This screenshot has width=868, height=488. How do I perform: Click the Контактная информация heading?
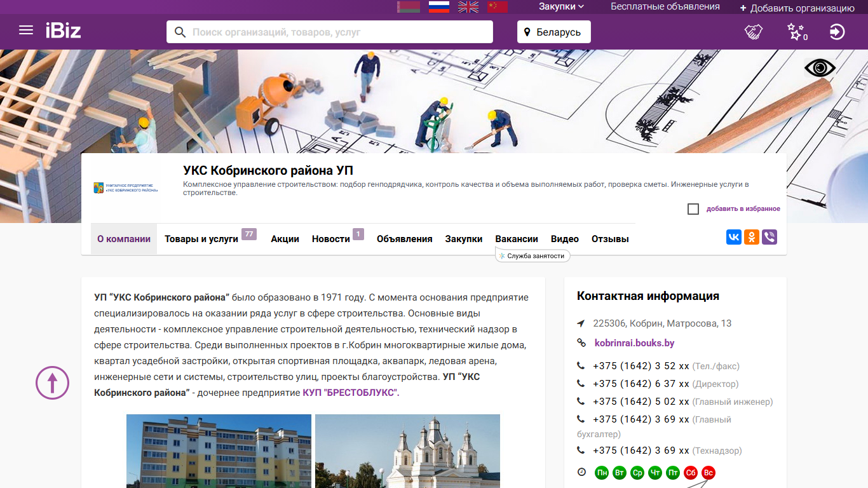tap(648, 296)
